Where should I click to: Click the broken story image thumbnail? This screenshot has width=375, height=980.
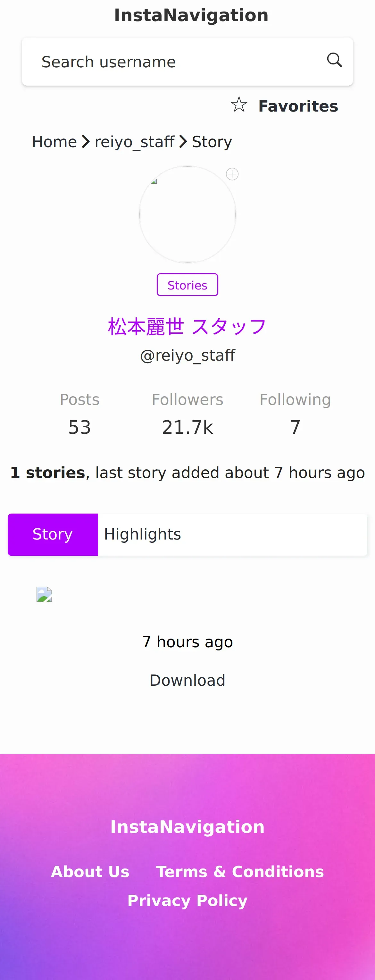pyautogui.click(x=44, y=594)
